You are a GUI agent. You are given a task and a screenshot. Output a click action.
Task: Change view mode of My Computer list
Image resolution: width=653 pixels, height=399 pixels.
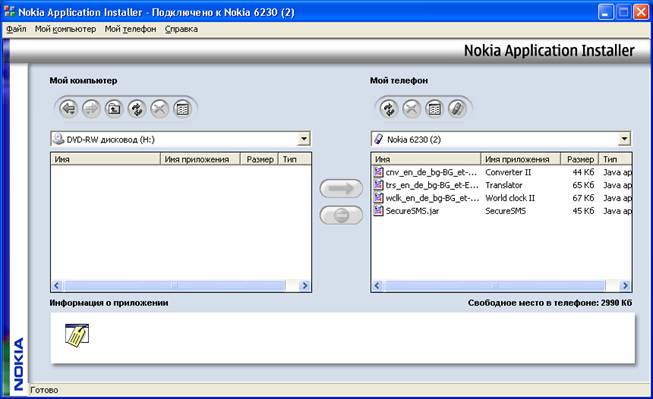[x=182, y=109]
